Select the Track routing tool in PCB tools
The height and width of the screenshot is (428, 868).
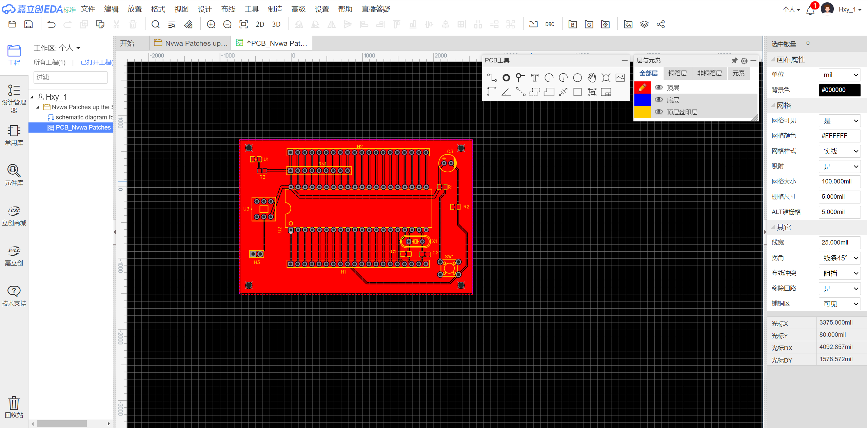(492, 78)
